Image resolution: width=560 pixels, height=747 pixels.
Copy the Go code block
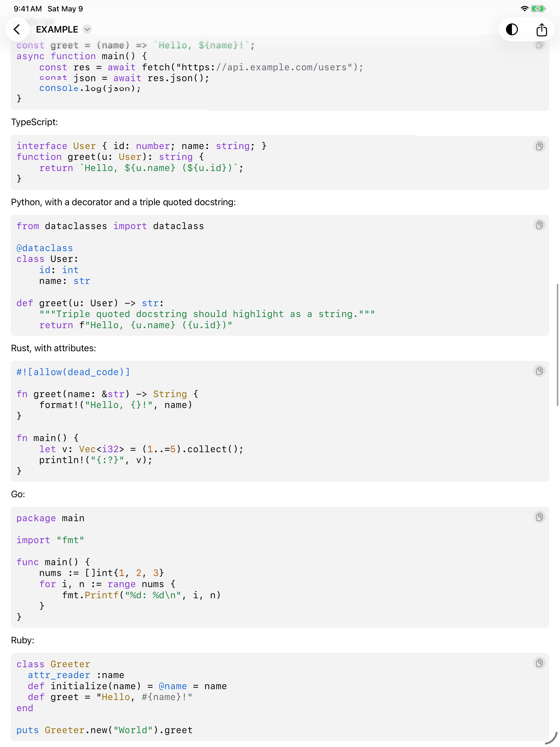click(x=539, y=517)
